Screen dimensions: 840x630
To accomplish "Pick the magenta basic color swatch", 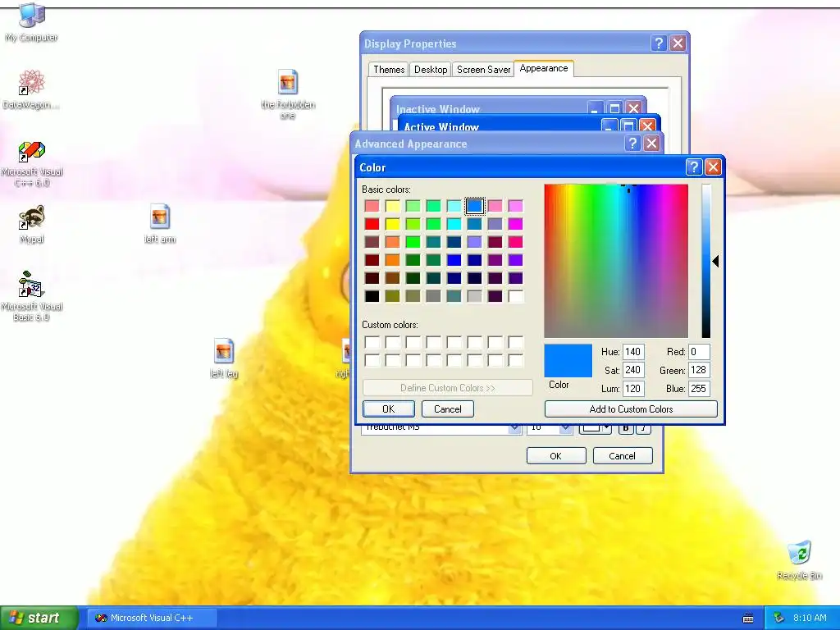I will (515, 224).
